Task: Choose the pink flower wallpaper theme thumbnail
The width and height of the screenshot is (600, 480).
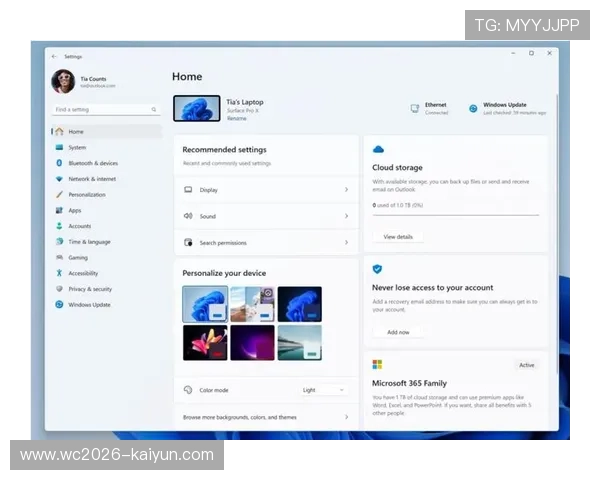Action: point(204,343)
